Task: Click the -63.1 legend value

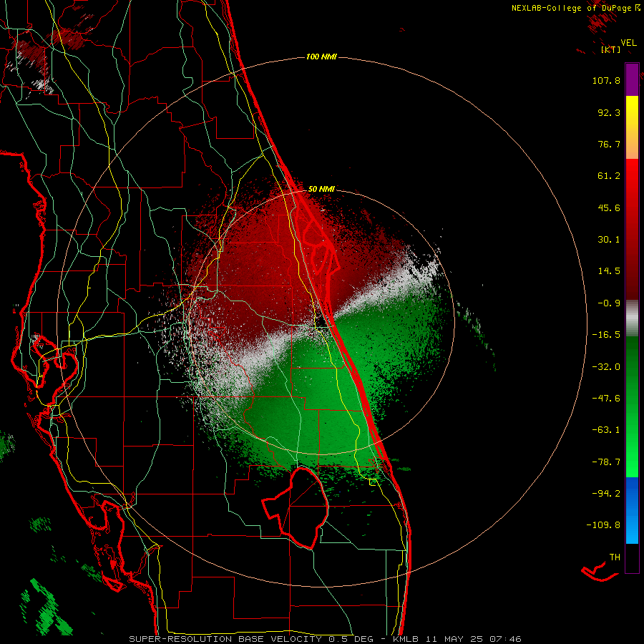Action: (606, 430)
